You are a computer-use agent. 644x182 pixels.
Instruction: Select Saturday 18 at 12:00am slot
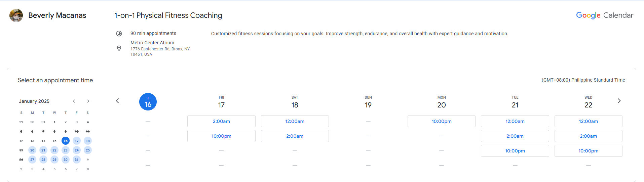coord(295,121)
